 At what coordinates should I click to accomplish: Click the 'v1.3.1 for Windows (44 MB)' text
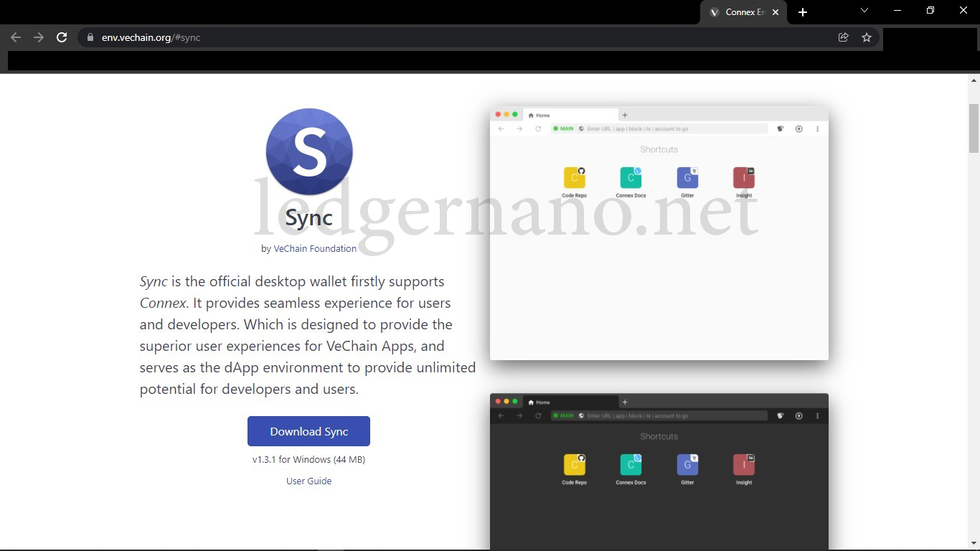click(x=308, y=459)
